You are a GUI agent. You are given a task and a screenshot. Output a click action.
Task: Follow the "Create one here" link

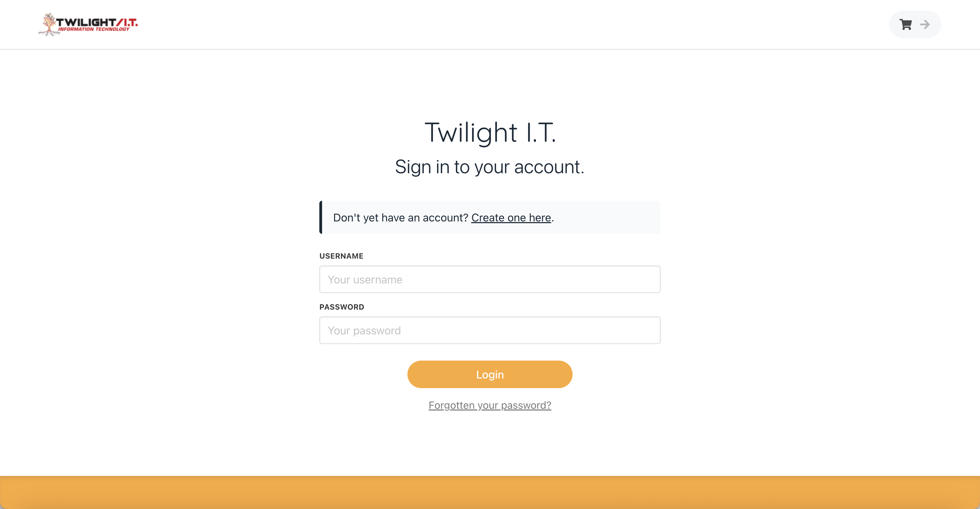[x=511, y=217]
